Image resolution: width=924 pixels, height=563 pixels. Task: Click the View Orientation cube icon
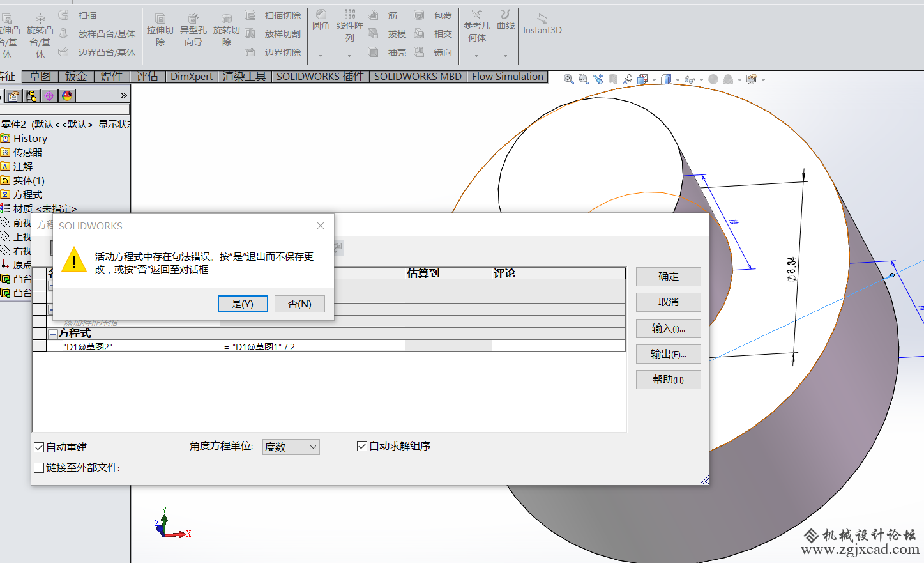642,79
